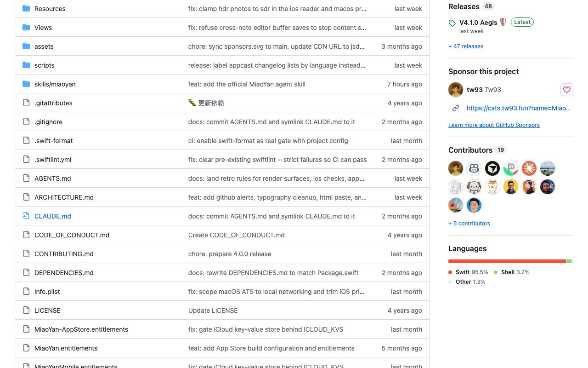Screen dimensions: 588x368
Task: Open the Resources folder icon
Action: [26, 9]
